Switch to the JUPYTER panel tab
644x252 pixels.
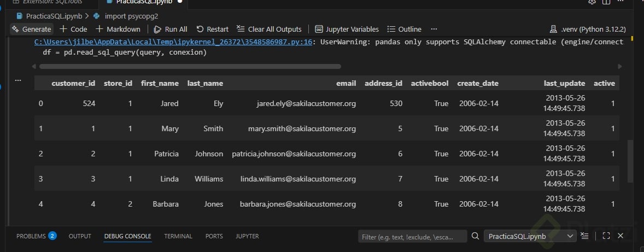[x=247, y=236]
